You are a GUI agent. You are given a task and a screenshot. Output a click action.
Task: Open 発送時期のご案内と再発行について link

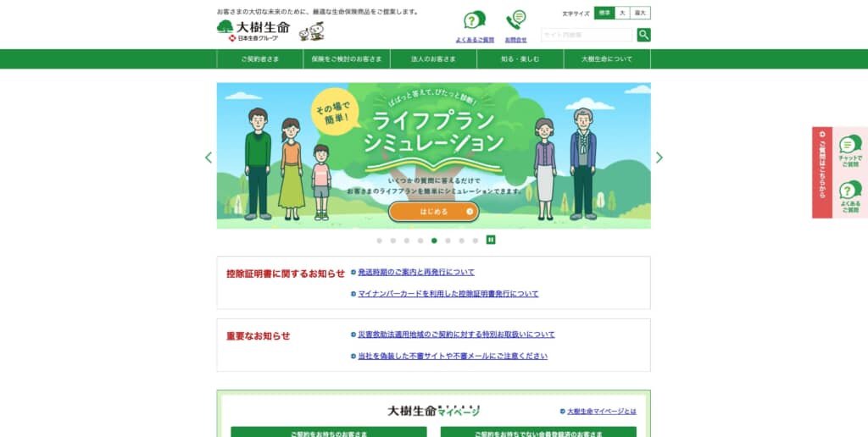point(416,272)
